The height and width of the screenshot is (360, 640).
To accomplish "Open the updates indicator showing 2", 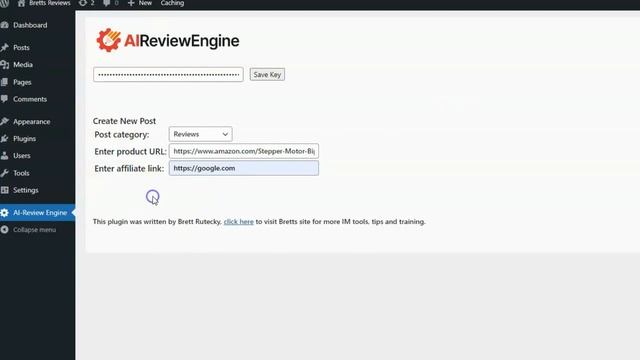I will 86,3.
